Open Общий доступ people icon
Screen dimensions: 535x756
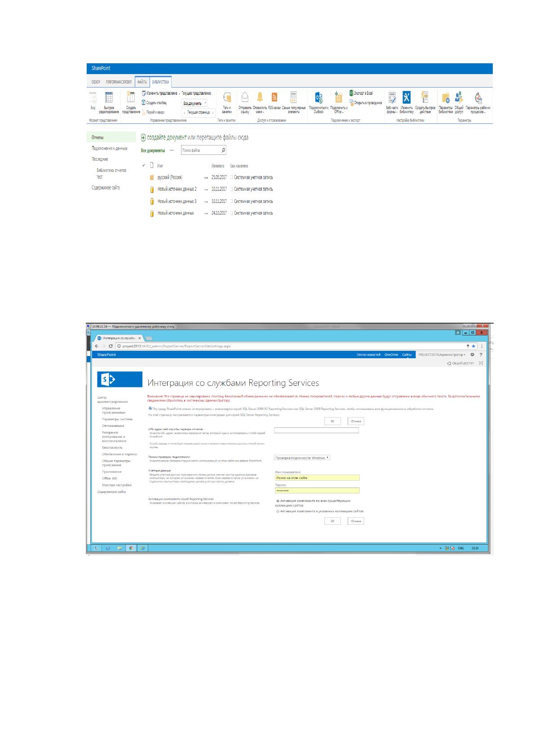tap(459, 97)
